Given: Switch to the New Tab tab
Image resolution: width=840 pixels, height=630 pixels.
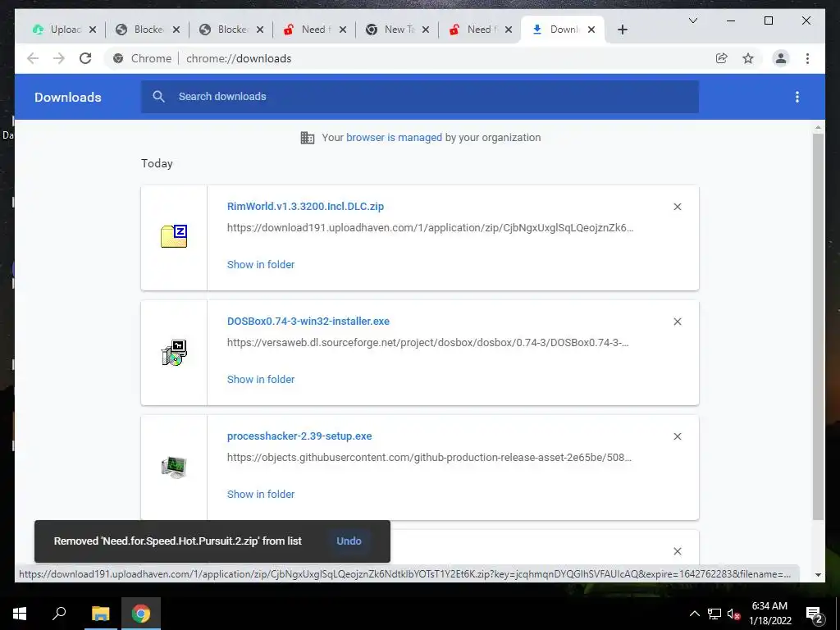Looking at the screenshot, I should coord(390,30).
